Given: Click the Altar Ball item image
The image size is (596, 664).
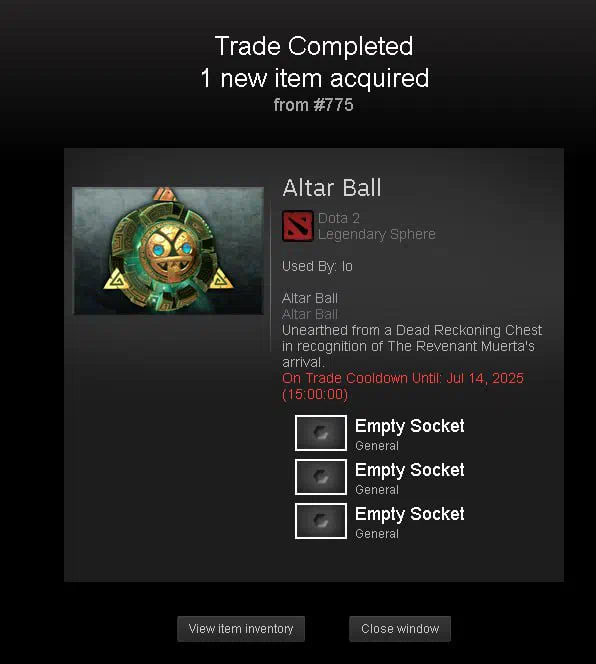Looking at the screenshot, I should click(x=168, y=251).
